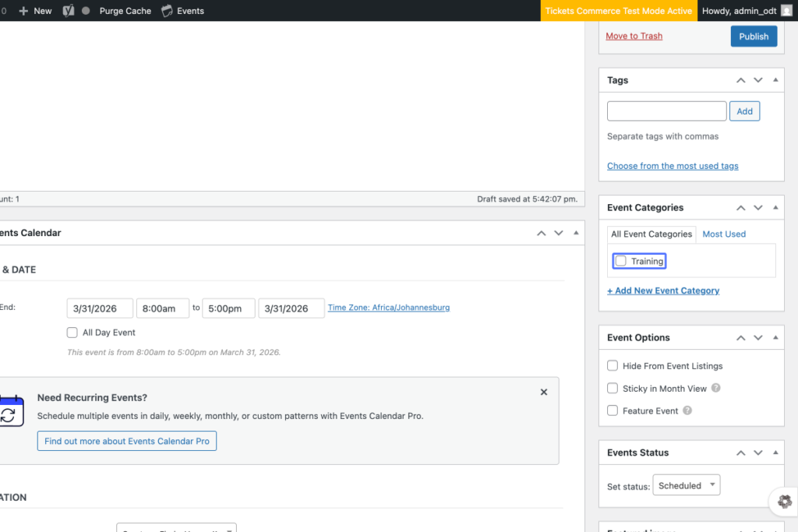This screenshot has width=798, height=532.
Task: Move Event Categories panel down
Action: (758, 207)
